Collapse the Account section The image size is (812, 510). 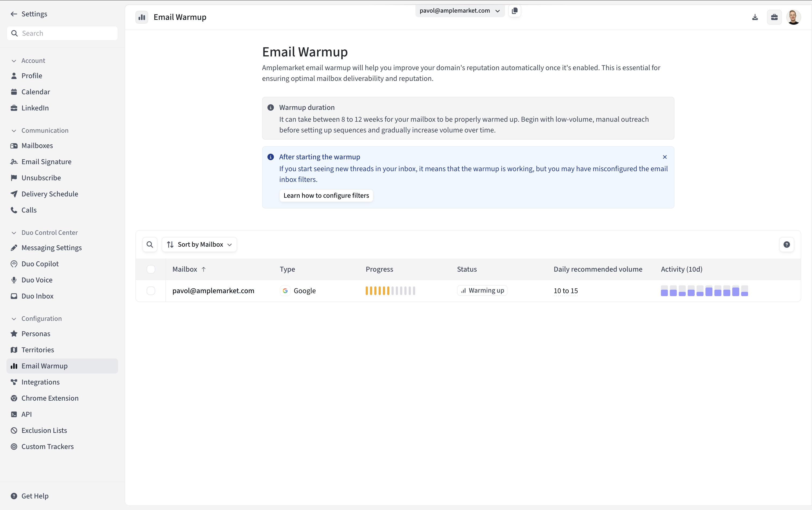[14, 61]
